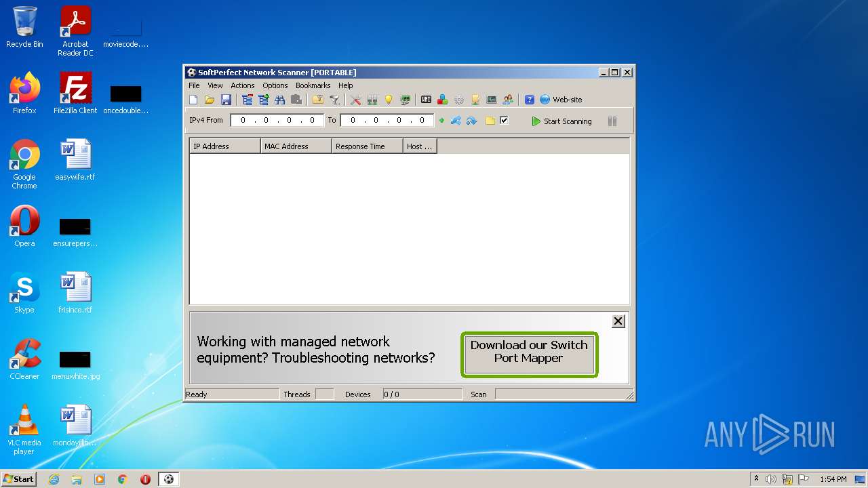Open the Bookmarks menu
Image resolution: width=868 pixels, height=488 pixels.
coord(313,85)
